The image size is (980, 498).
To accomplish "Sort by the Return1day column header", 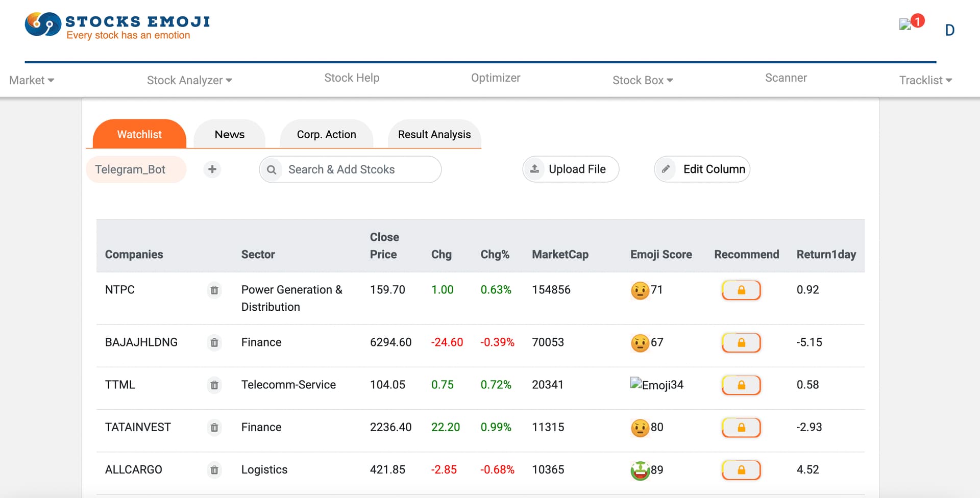I will tap(826, 254).
